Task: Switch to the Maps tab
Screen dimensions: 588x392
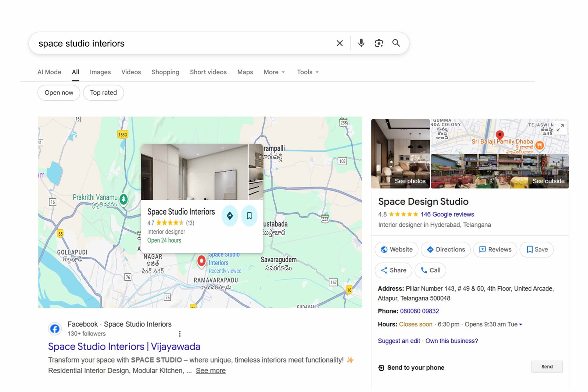Action: pos(245,72)
